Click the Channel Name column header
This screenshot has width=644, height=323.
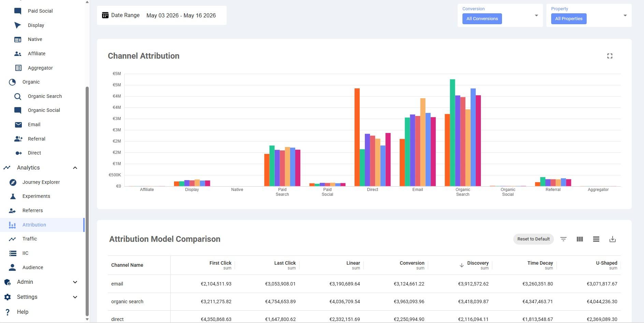[x=127, y=265]
